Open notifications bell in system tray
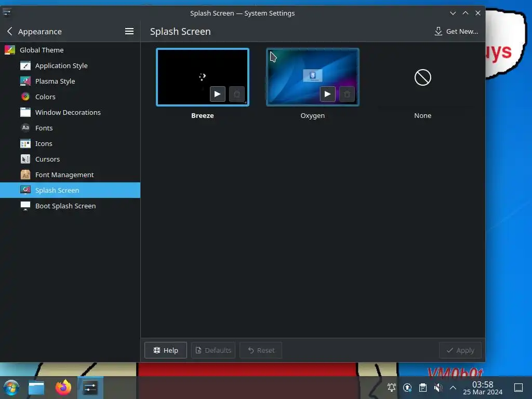This screenshot has width=532, height=399. [392, 388]
